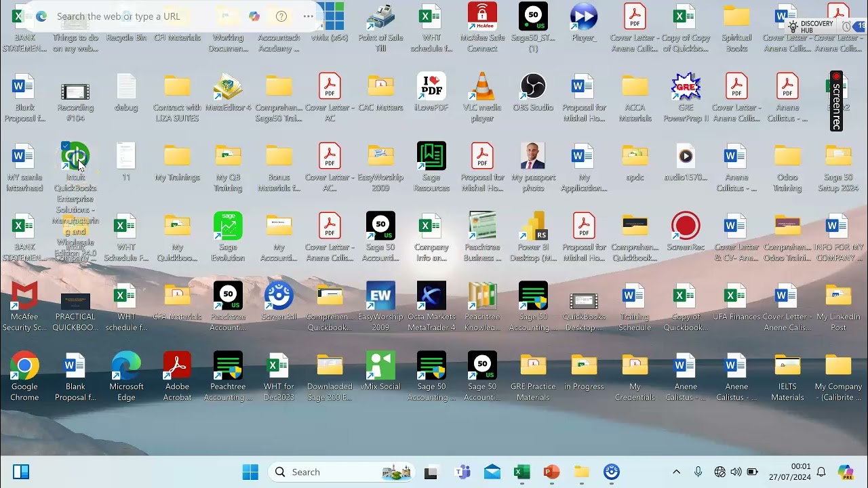Screen dimensions: 868x488
Task: Select the GRE PowerPrep II icon
Action: coord(686,98)
